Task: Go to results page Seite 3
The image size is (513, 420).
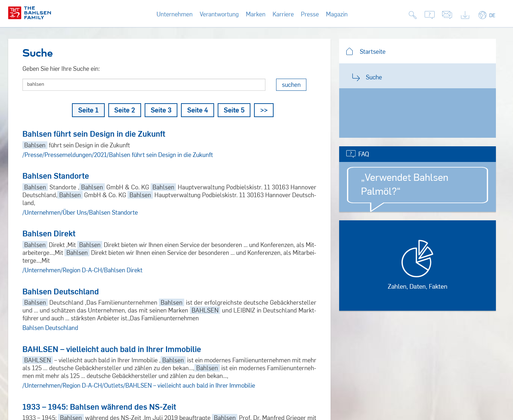Action: pyautogui.click(x=161, y=110)
